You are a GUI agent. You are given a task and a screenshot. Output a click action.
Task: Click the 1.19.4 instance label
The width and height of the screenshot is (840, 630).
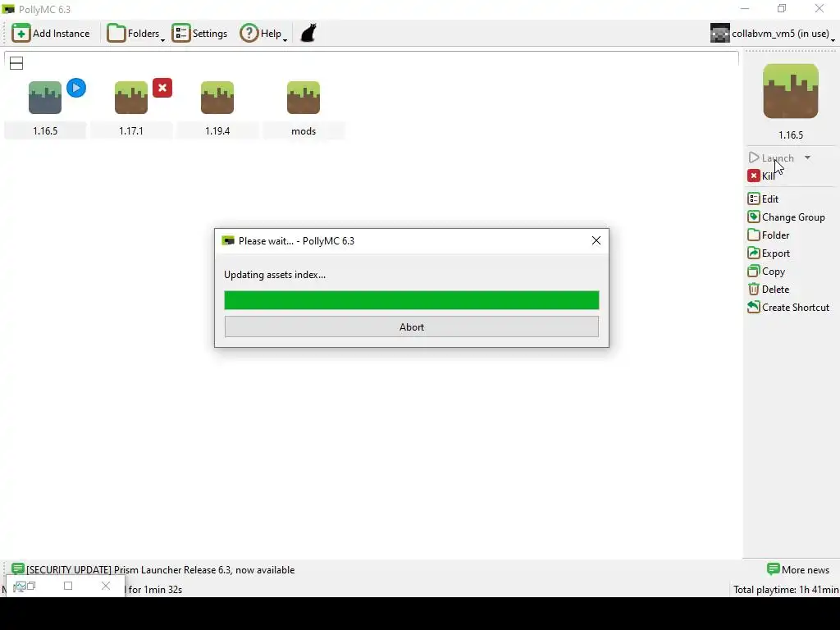coord(217,131)
